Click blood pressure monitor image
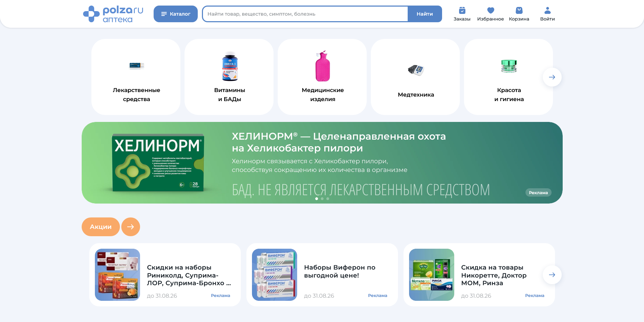Image resolution: width=644 pixels, height=322 pixels. 416,70
